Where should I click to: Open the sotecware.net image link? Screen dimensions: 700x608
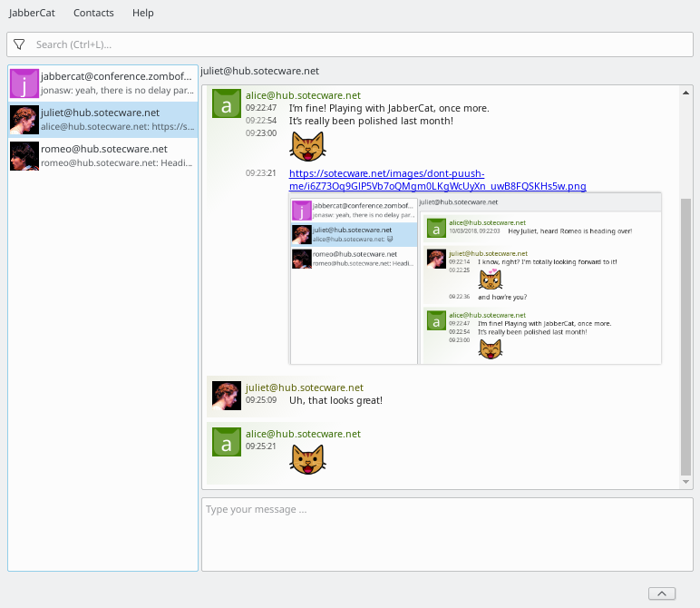tap(437, 180)
